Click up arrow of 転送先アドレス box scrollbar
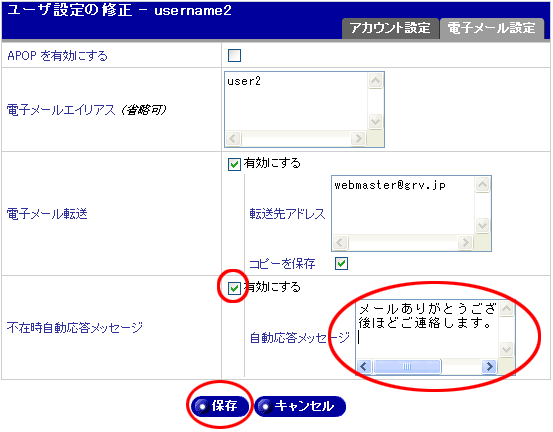Screen dimensions: 553x432 pos(482,184)
